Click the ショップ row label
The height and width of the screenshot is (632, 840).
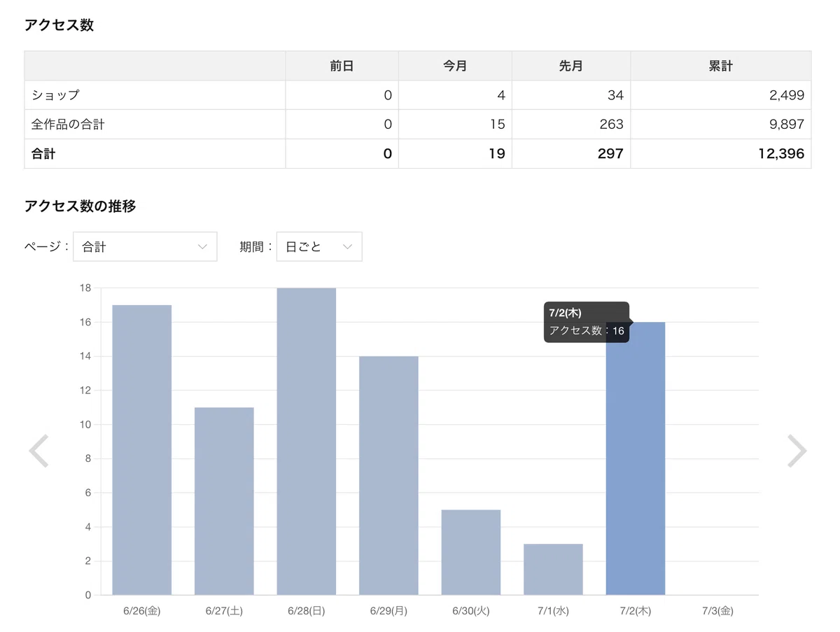coord(56,95)
